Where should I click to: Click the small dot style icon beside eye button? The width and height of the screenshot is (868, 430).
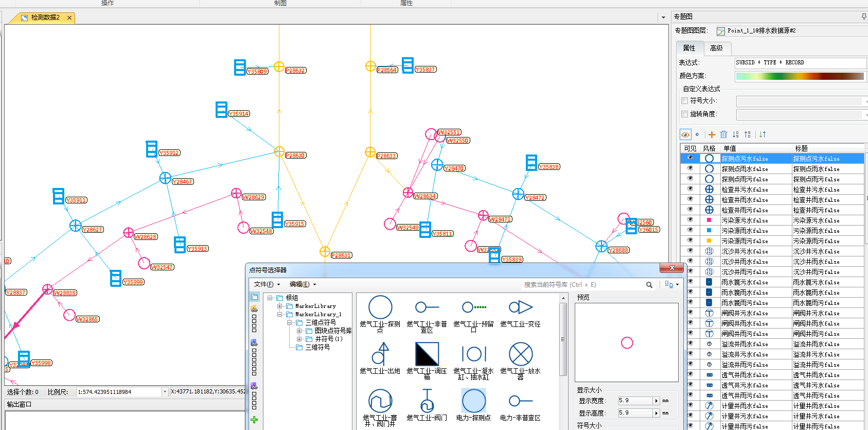click(x=697, y=134)
